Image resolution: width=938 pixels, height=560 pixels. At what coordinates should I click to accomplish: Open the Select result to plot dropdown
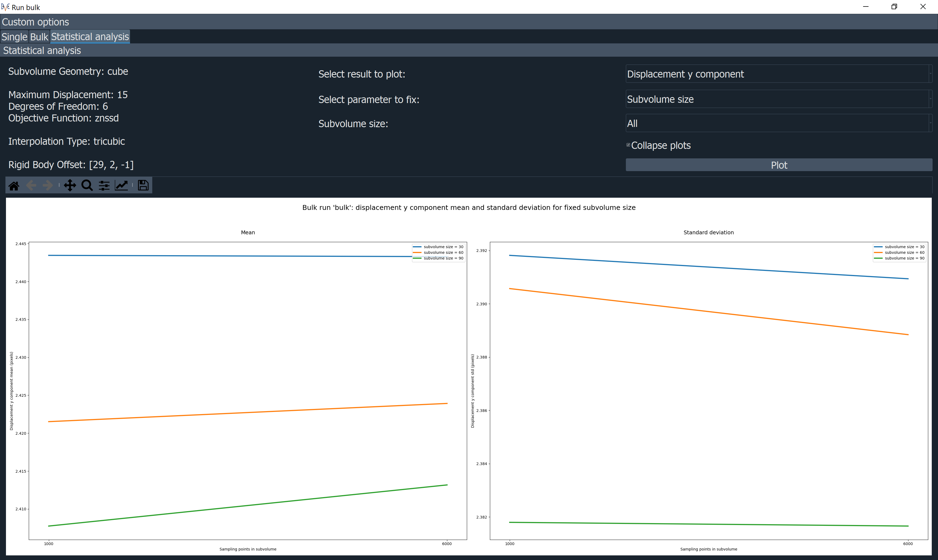(779, 74)
